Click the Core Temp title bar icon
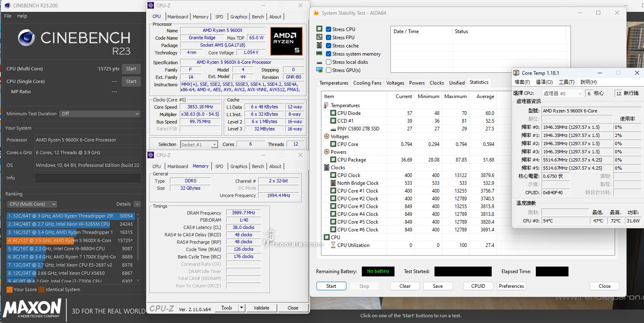This screenshot has width=644, height=323. pyautogui.click(x=517, y=73)
